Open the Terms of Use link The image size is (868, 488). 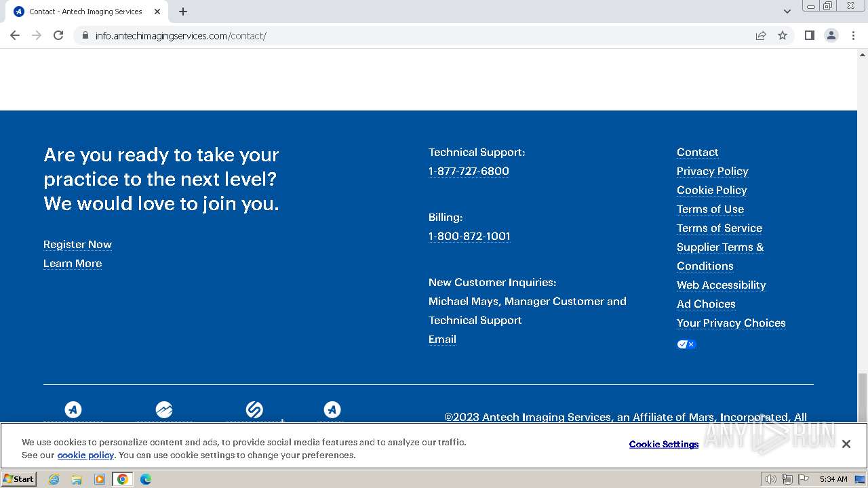710,209
